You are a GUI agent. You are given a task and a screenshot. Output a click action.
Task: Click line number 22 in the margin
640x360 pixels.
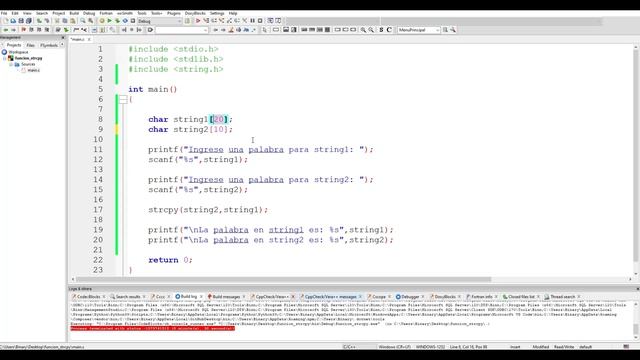pyautogui.click(x=98, y=260)
